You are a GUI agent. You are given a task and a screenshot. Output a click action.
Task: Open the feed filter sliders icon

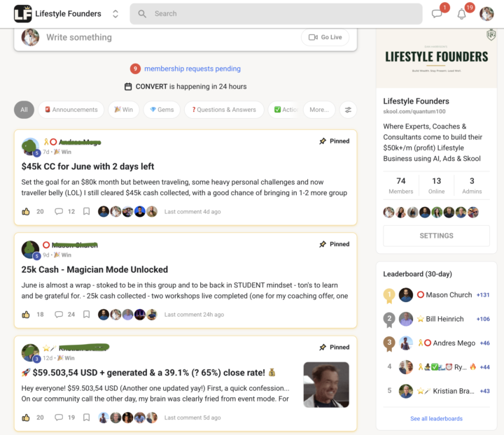click(x=348, y=110)
